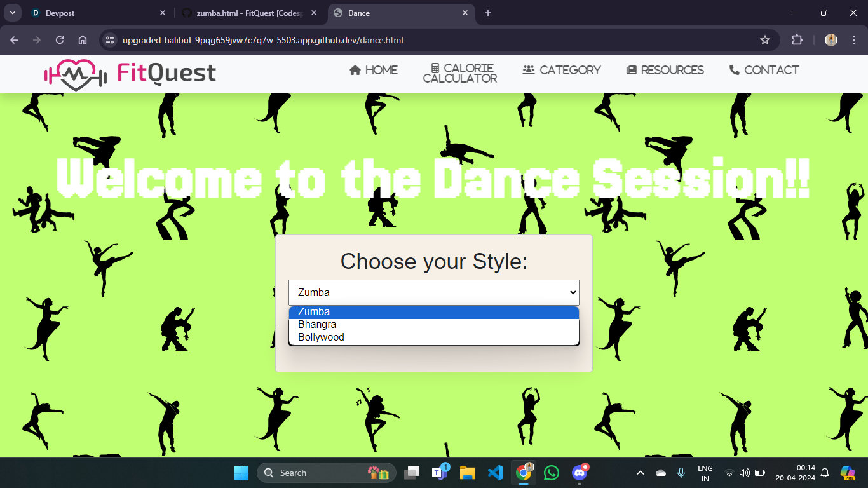Choose Bhangra from the style list
868x488 pixels.
coord(434,325)
